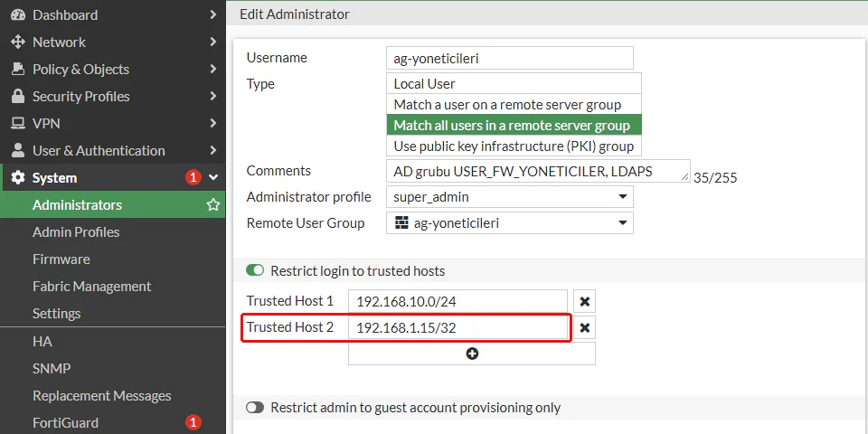Click the Administrator profile label
The height and width of the screenshot is (434, 868).
pyautogui.click(x=309, y=196)
